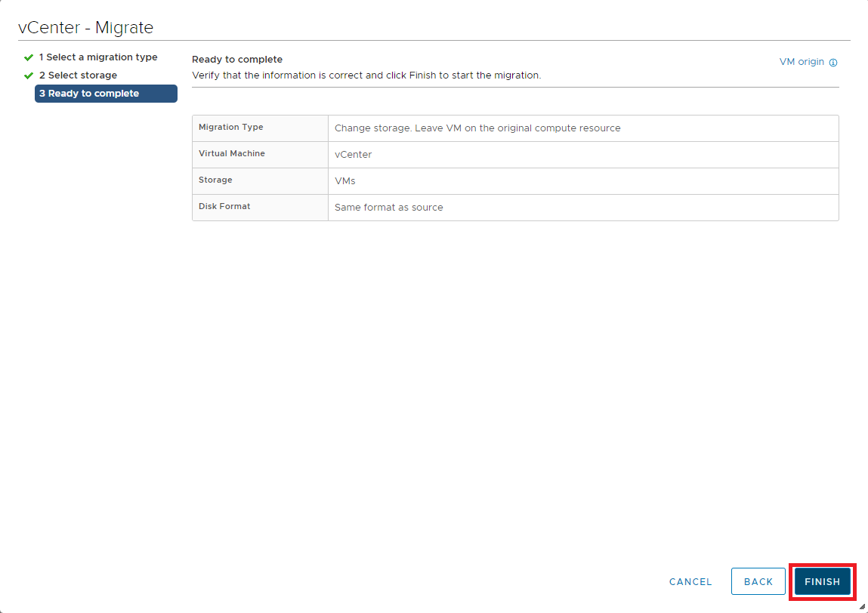Click the Same format as source value
The image size is (868, 613).
[x=389, y=208]
